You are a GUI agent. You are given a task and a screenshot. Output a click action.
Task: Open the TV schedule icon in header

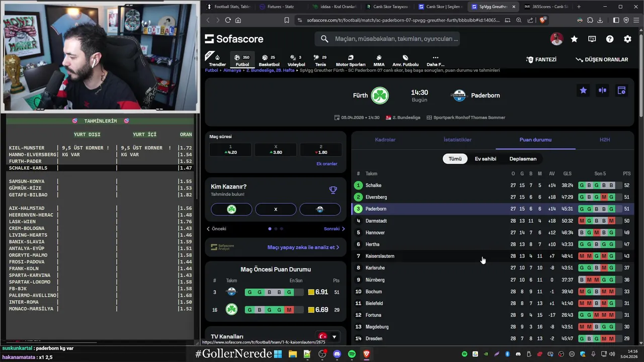pos(592,39)
